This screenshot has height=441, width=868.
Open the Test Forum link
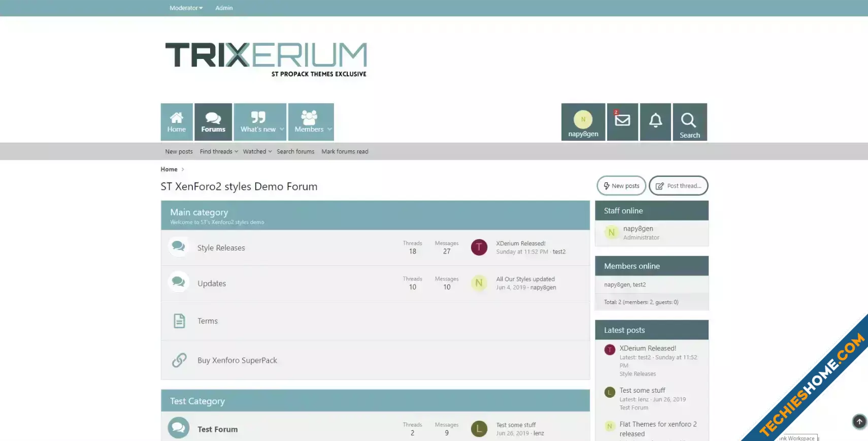[218, 429]
